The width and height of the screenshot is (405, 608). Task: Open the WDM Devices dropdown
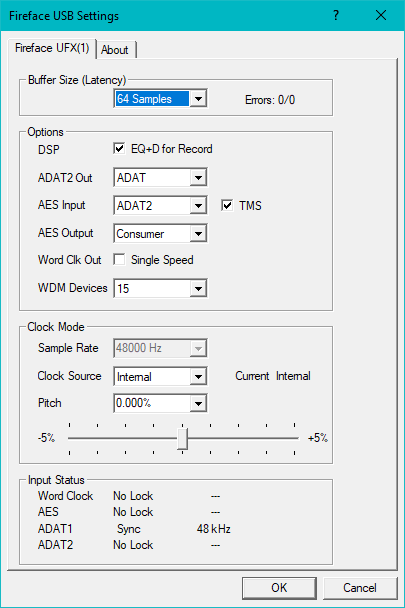tap(198, 288)
